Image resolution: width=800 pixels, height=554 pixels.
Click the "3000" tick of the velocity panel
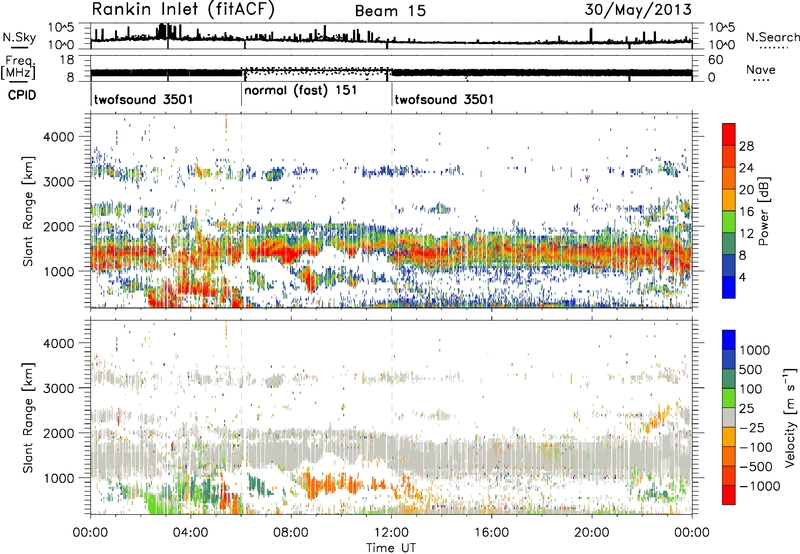pos(58,388)
